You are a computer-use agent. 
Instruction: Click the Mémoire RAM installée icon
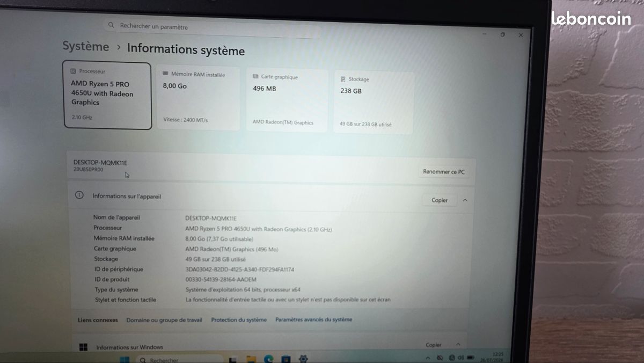click(x=166, y=74)
